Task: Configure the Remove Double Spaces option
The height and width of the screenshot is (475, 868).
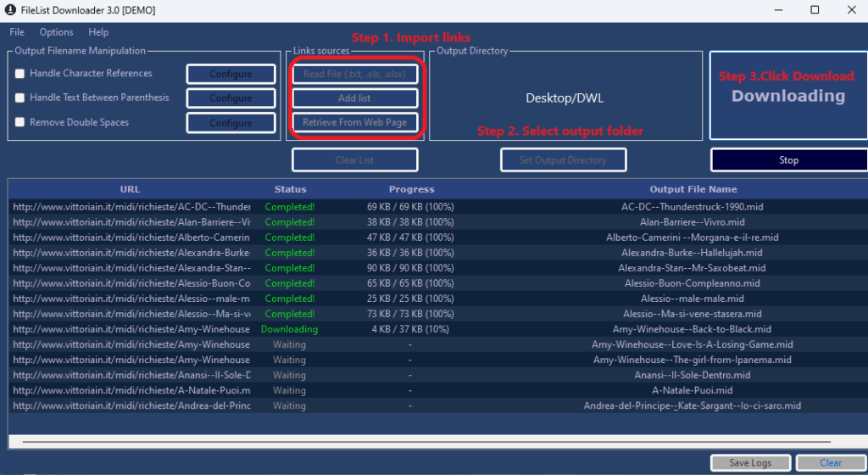Action: pyautogui.click(x=231, y=123)
